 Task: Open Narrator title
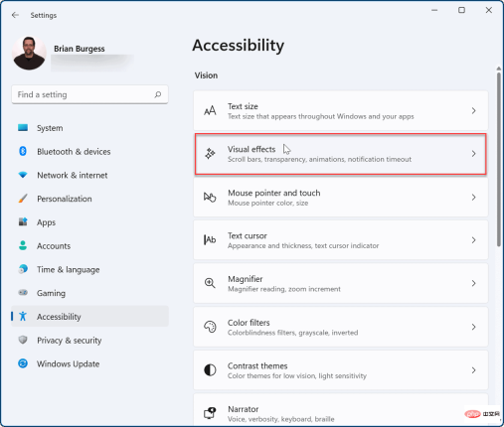tap(244, 409)
